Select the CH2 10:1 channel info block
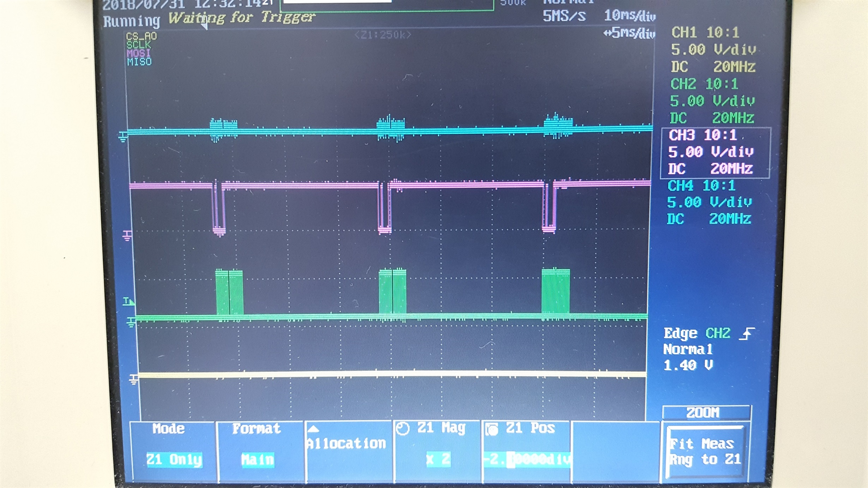The image size is (868, 488). tap(712, 101)
